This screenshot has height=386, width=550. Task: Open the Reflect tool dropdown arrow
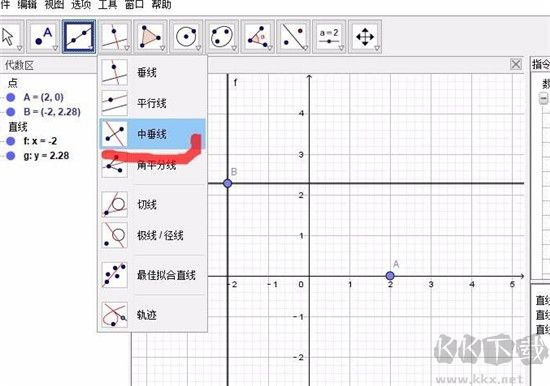click(x=306, y=48)
